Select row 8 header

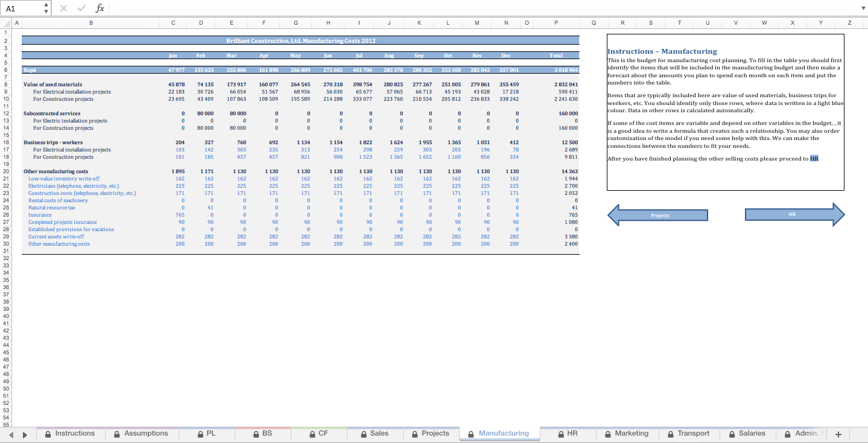click(x=5, y=84)
